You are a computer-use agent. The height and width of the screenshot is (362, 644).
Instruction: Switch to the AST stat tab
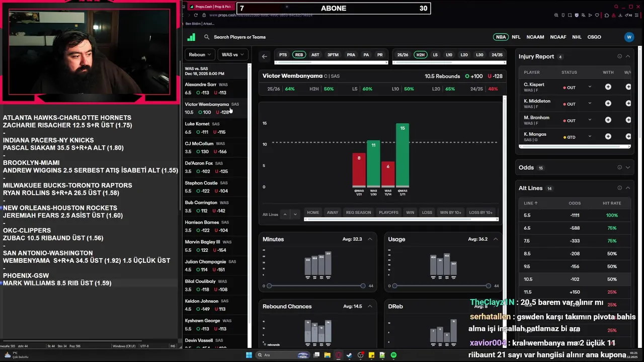(315, 55)
